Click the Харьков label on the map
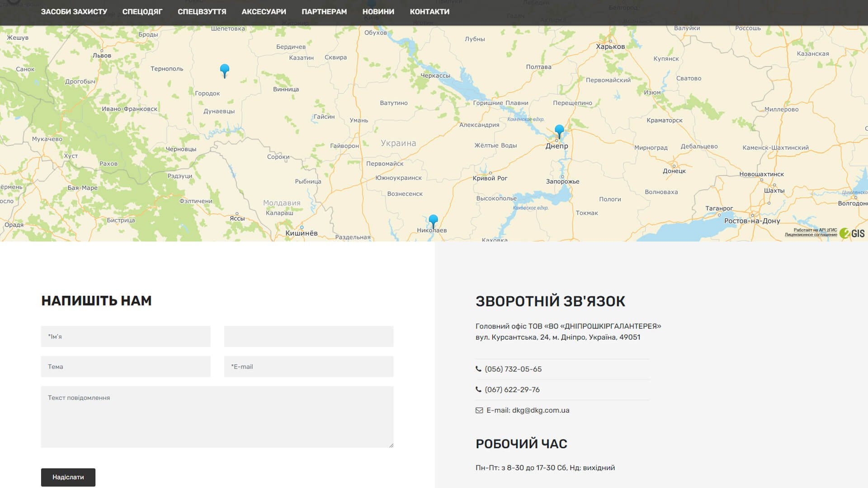This screenshot has height=488, width=868. coord(610,47)
